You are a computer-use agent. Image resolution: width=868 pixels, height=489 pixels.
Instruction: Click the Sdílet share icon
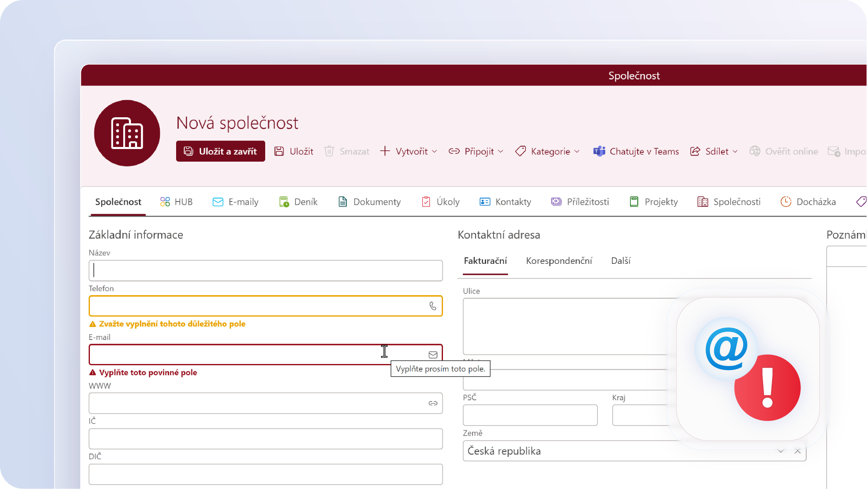click(x=695, y=151)
